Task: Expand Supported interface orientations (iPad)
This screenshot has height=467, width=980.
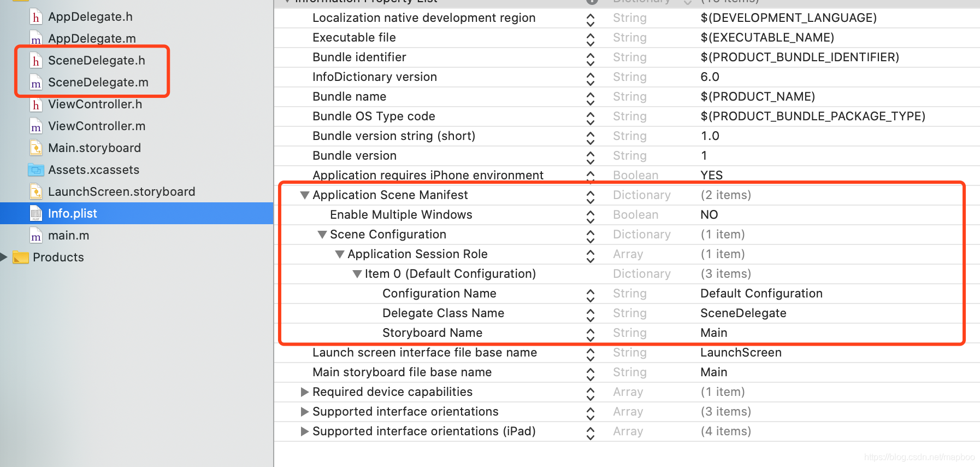Action: (x=305, y=431)
